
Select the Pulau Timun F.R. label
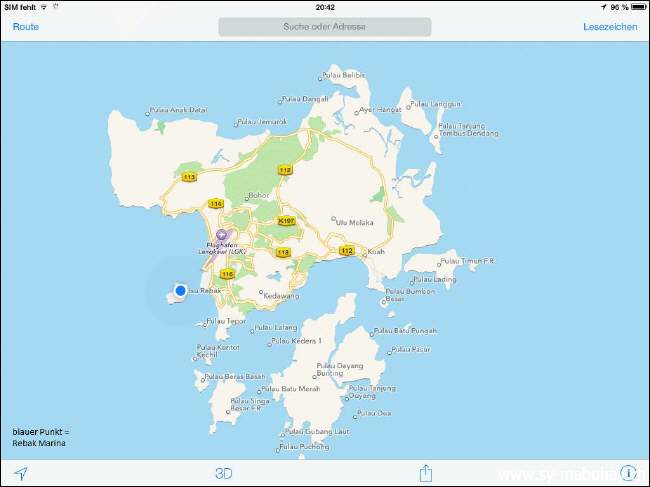tap(467, 261)
